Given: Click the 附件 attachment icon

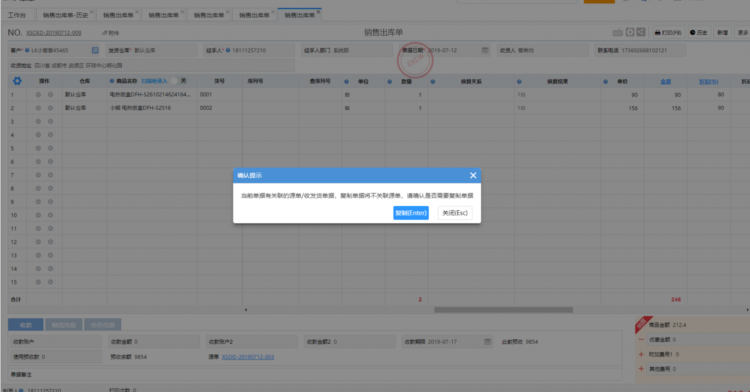Looking at the screenshot, I should pyautogui.click(x=110, y=33).
